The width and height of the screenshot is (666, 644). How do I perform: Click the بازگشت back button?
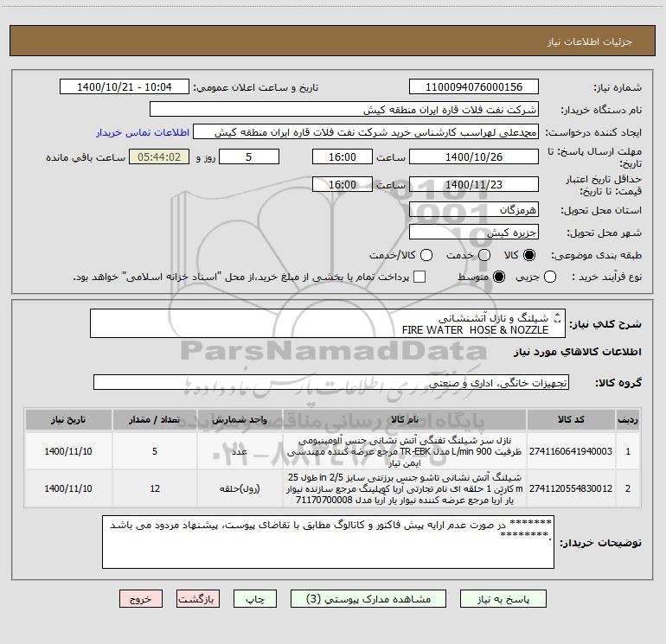pos(198,598)
